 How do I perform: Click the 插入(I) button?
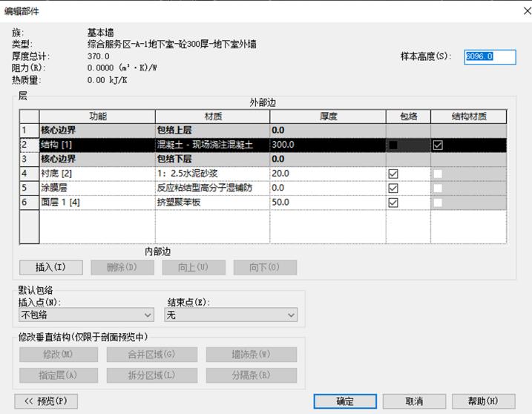coord(51,267)
